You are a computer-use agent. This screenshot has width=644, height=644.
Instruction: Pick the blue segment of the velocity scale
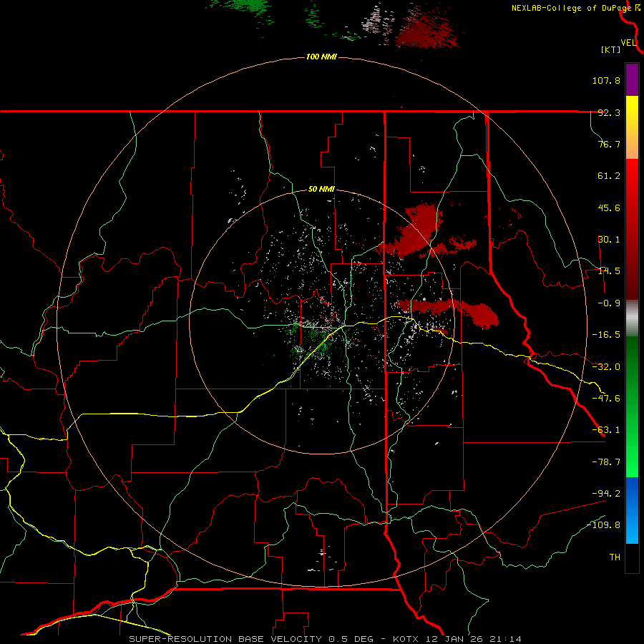(x=632, y=510)
